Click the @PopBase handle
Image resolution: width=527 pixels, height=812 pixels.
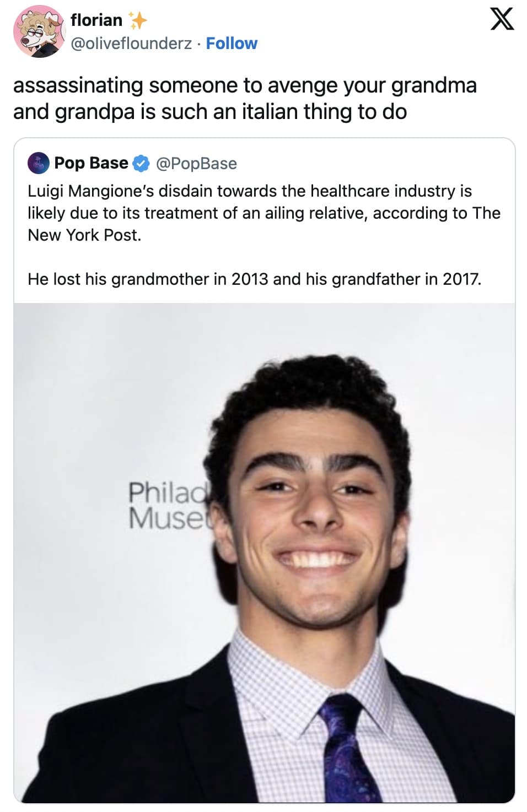[196, 163]
